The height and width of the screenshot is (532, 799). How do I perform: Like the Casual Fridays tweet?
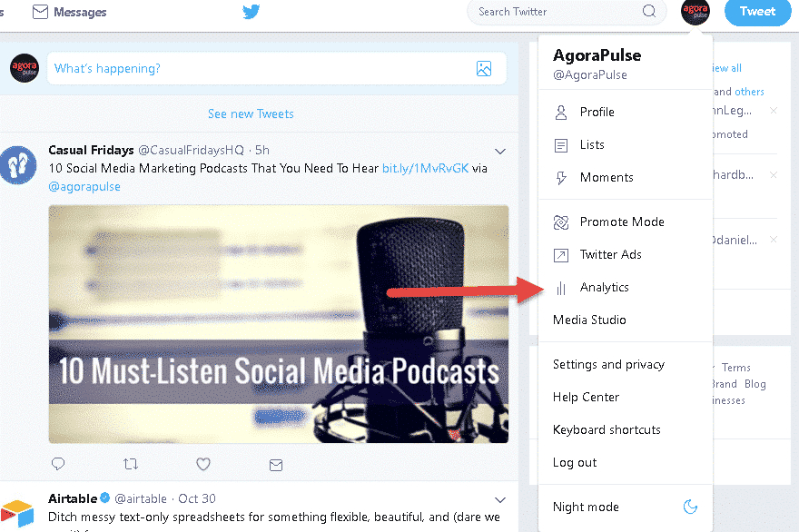(x=203, y=464)
